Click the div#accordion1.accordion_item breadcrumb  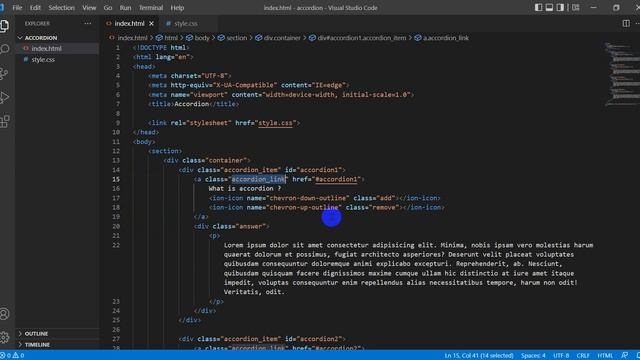click(x=358, y=38)
